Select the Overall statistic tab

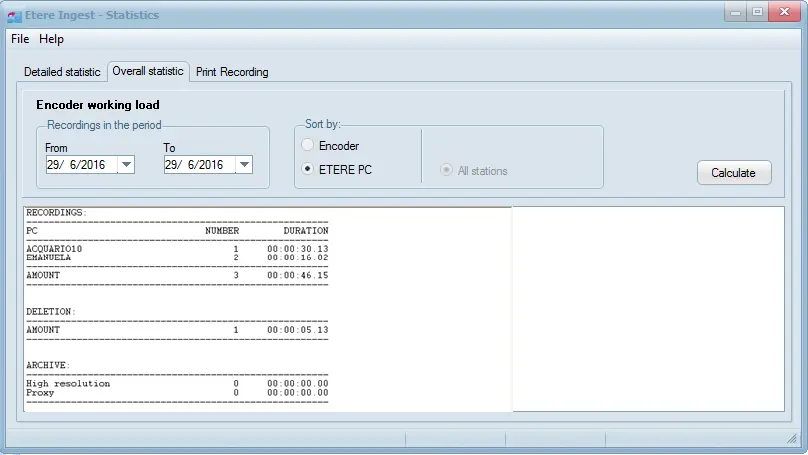click(x=148, y=71)
